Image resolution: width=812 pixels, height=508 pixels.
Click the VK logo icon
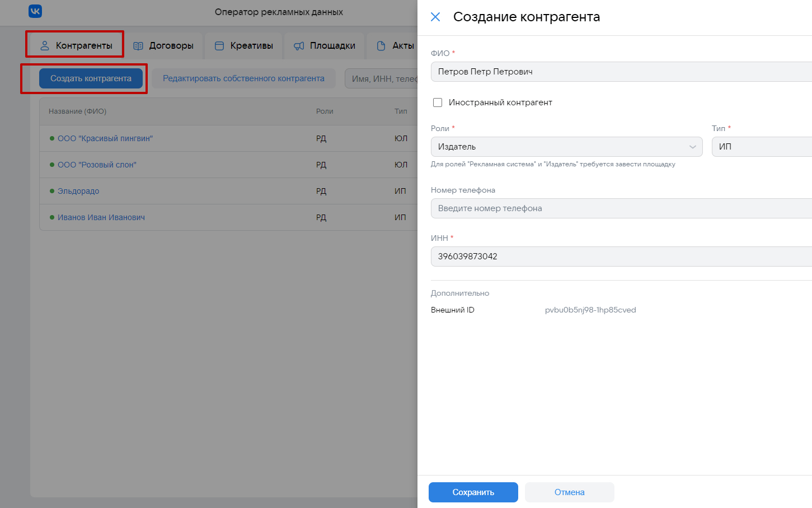pos(35,11)
